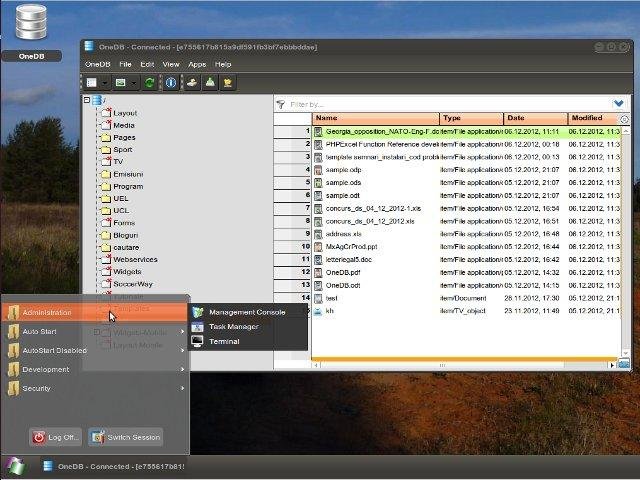This screenshot has width=640, height=480.
Task: Click the green refresh icon in toolbar
Action: point(150,82)
